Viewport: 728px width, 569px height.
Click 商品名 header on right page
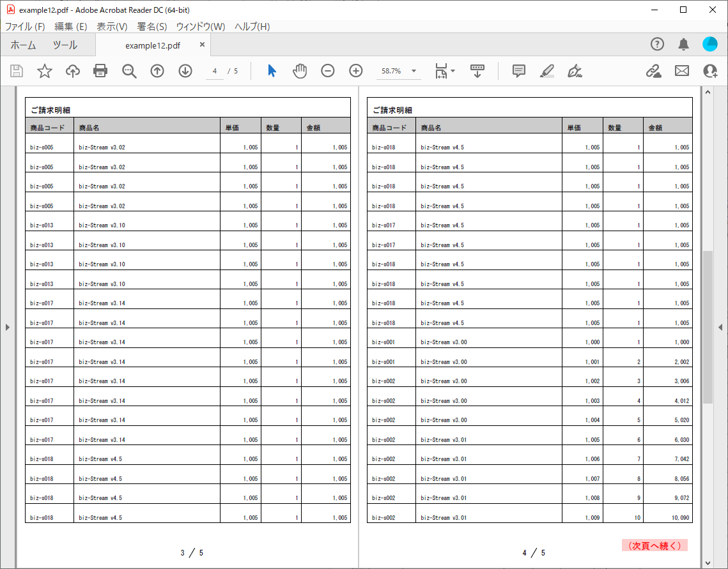[x=431, y=128]
